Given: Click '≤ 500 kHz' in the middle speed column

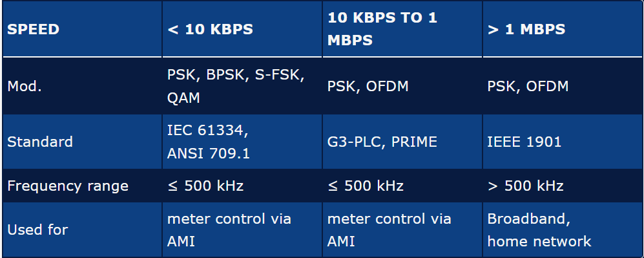Looking at the screenshot, I should tap(402, 186).
